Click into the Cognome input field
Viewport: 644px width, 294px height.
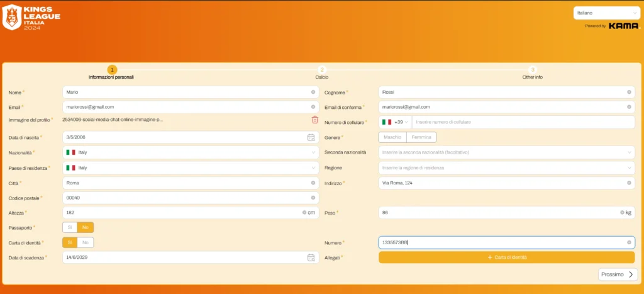click(506, 92)
